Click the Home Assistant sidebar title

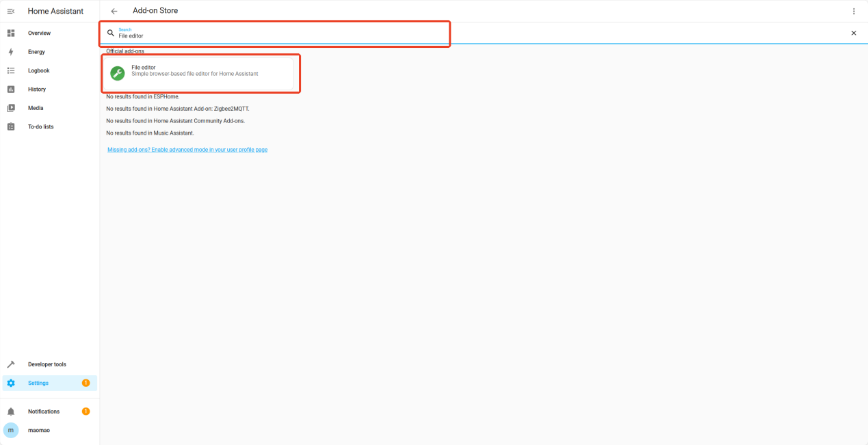click(55, 12)
